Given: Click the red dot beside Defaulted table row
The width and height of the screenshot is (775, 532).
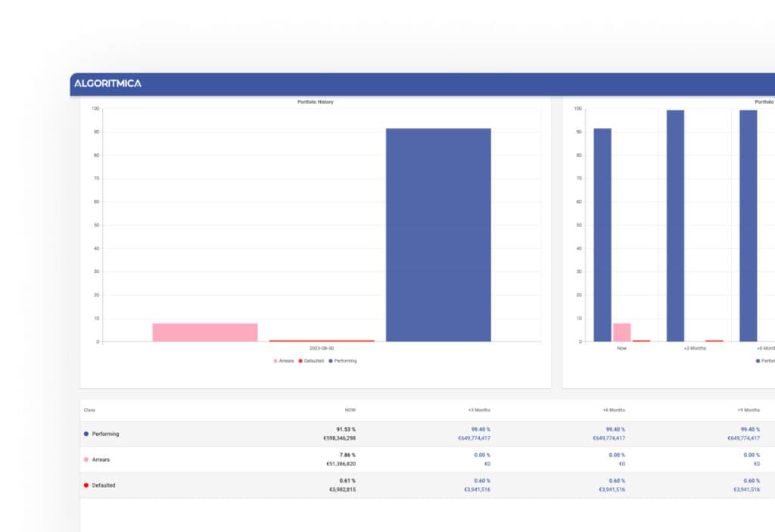Looking at the screenshot, I should click(x=86, y=485).
